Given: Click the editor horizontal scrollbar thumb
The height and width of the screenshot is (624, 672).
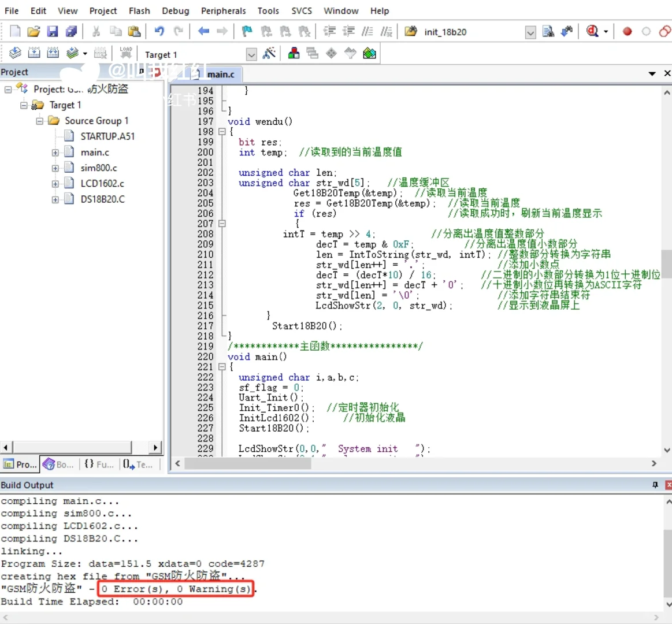Looking at the screenshot, I should pos(248,464).
